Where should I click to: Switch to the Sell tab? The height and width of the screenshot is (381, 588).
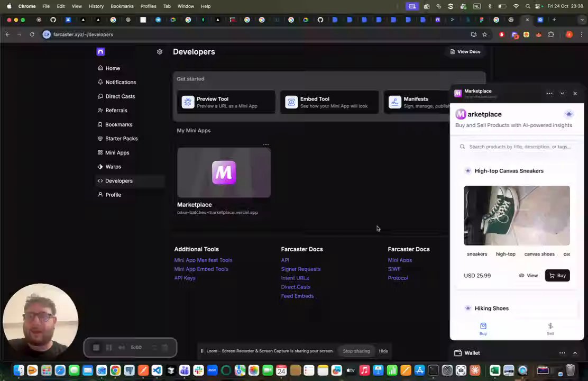click(550, 329)
